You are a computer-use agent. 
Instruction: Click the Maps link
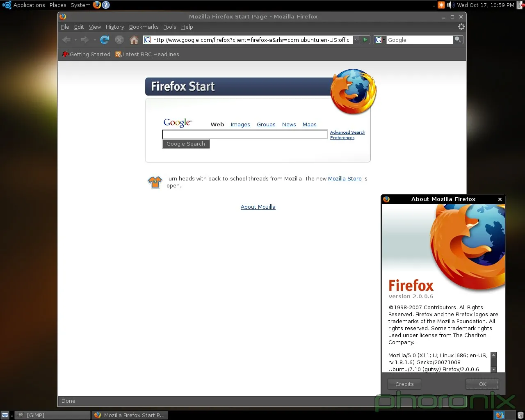tap(310, 124)
